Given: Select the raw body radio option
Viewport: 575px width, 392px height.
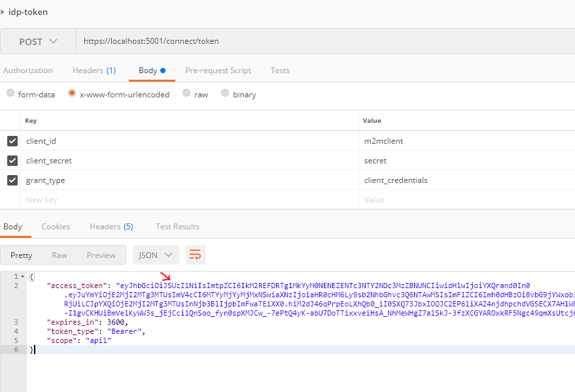Looking at the screenshot, I should pos(187,94).
